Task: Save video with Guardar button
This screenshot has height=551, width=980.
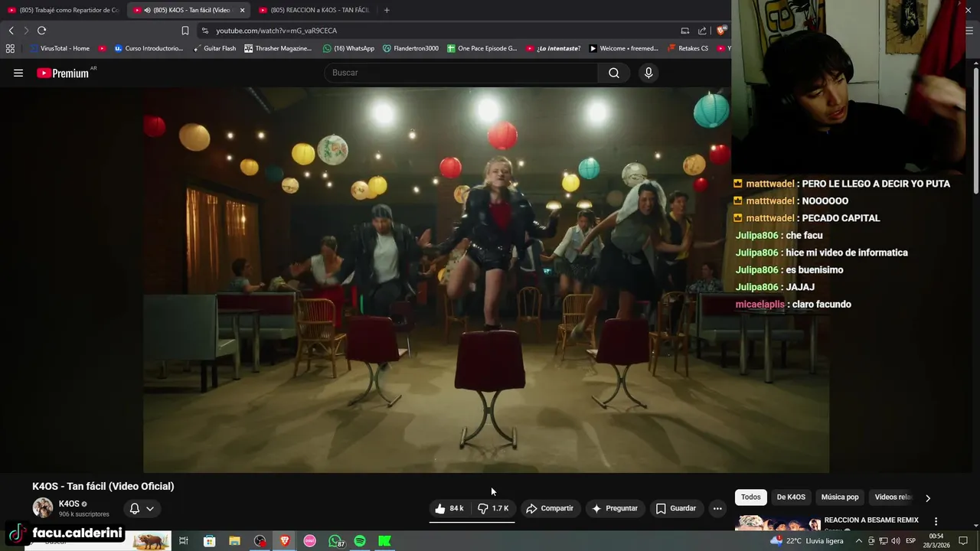Action: [x=676, y=508]
